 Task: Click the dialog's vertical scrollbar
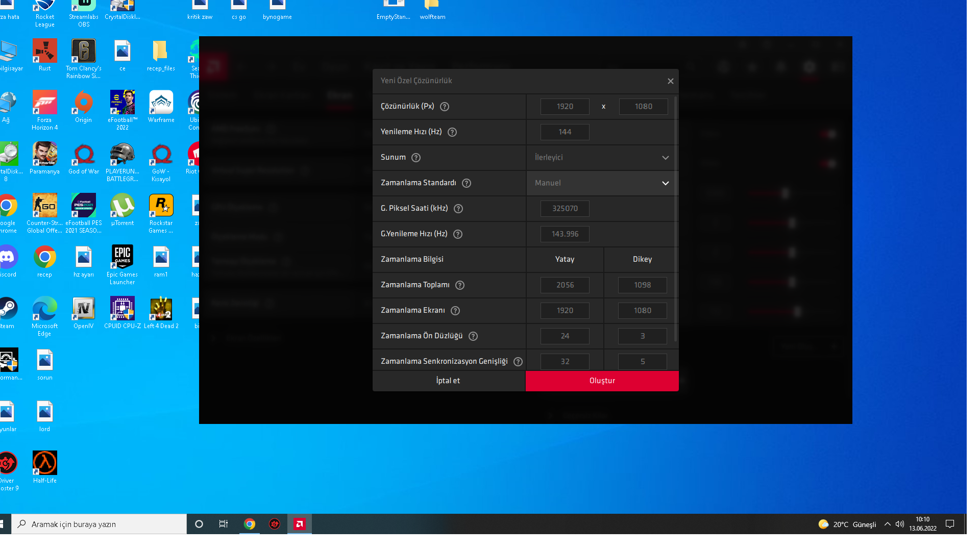(676, 219)
